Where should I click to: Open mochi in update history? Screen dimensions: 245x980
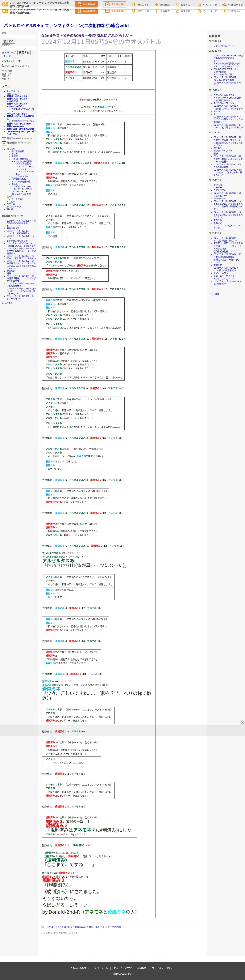[x=217, y=111]
